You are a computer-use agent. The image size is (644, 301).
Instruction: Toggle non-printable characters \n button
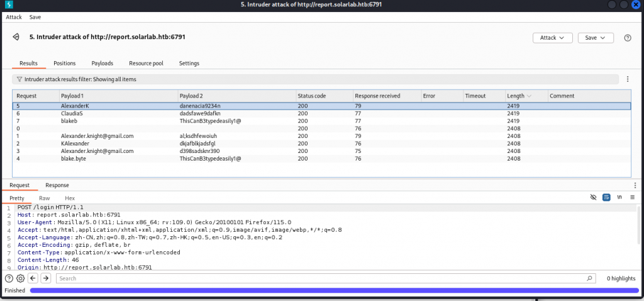[x=619, y=197]
